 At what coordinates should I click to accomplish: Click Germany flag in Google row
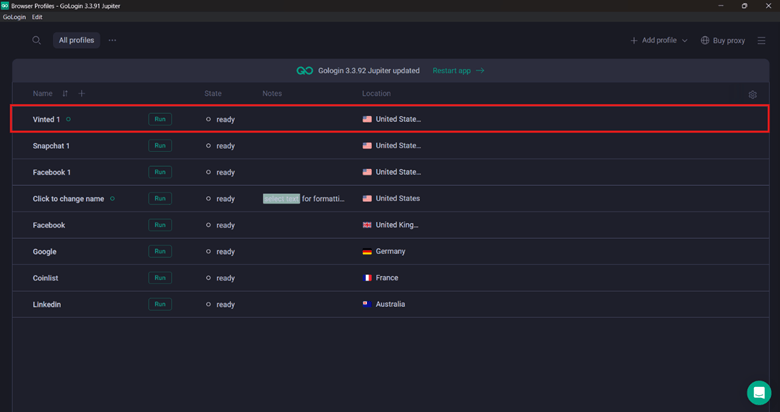[x=367, y=252]
